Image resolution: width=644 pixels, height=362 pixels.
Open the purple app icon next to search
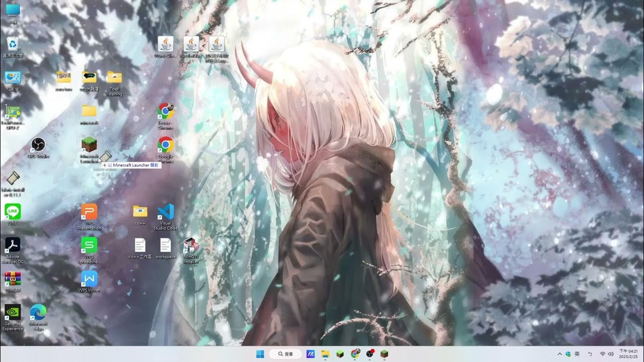pyautogui.click(x=310, y=354)
